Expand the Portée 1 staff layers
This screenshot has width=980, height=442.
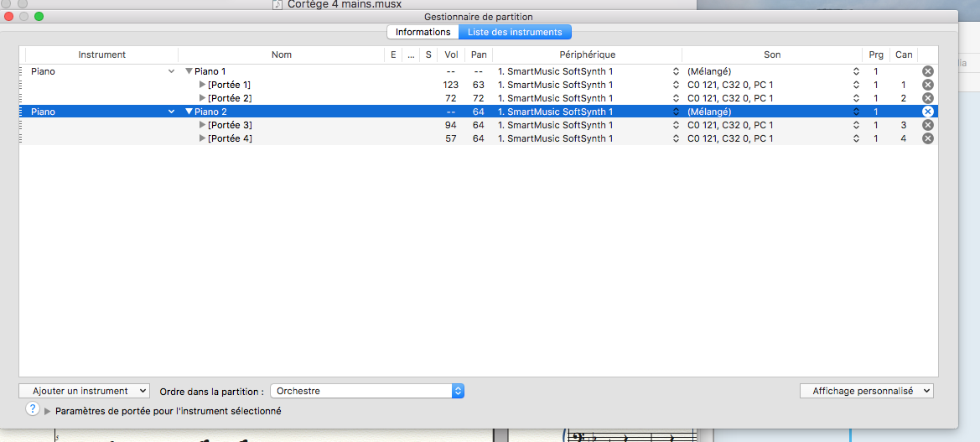(202, 85)
